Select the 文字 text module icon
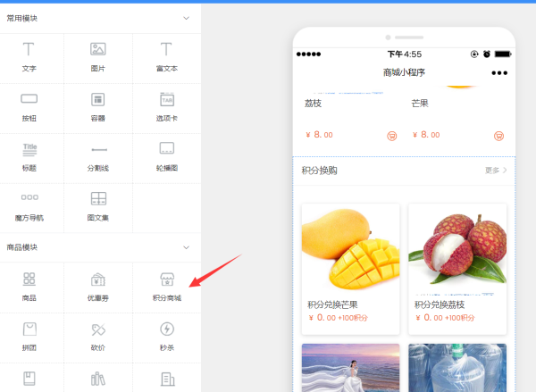The width and height of the screenshot is (536, 392). pos(29,49)
